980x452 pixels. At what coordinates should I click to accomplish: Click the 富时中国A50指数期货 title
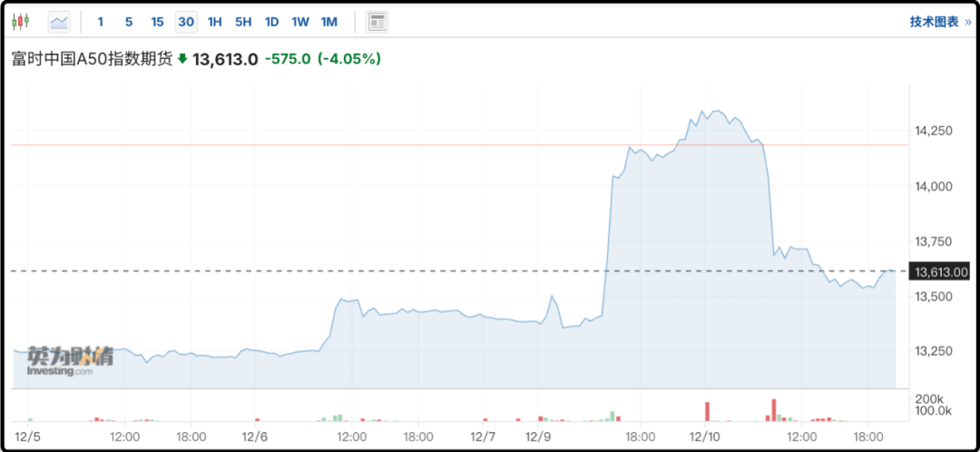point(91,59)
